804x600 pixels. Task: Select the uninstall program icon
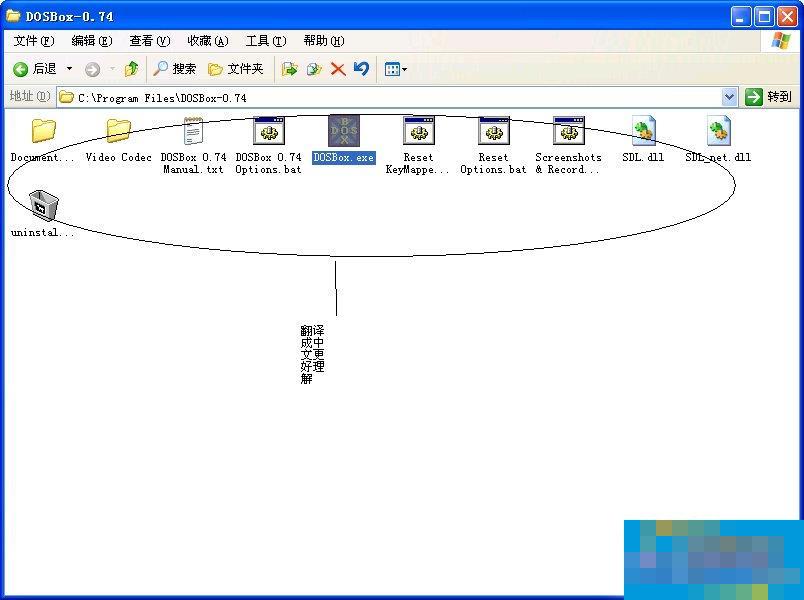coord(43,206)
